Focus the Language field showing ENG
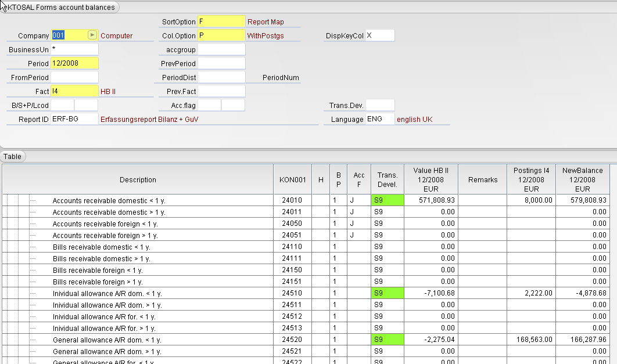 pos(379,119)
